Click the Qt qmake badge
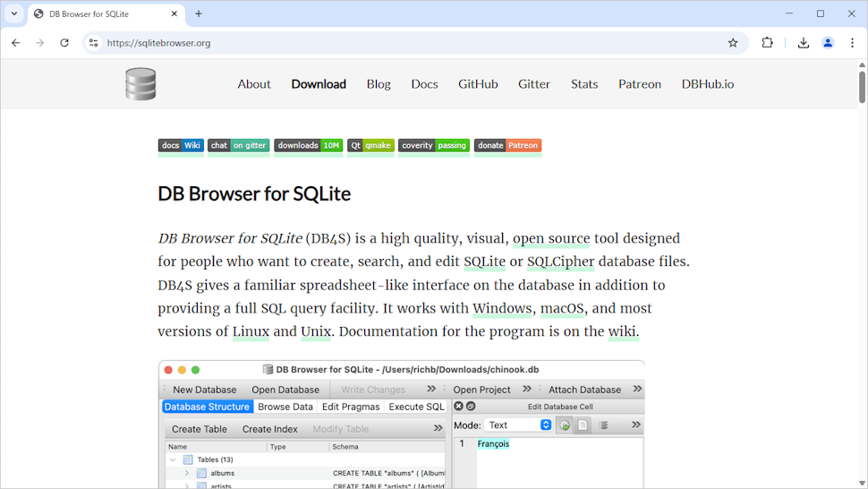The width and height of the screenshot is (868, 489). coord(370,146)
